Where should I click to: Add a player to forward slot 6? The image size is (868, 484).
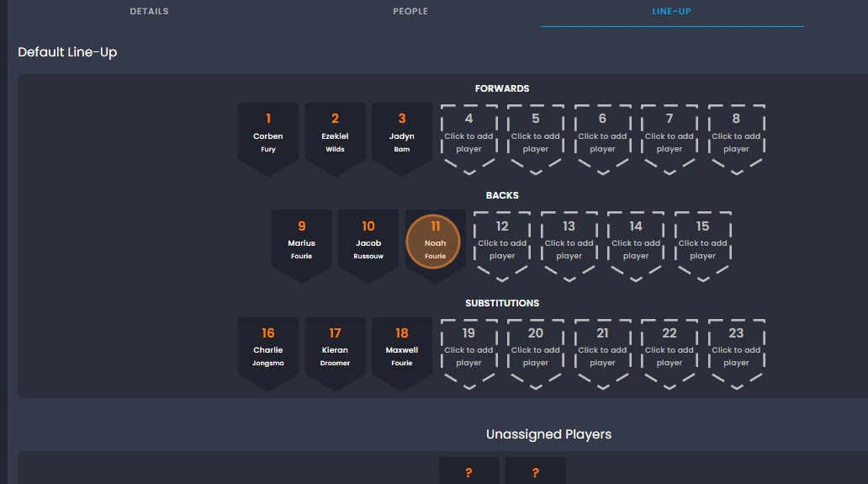point(602,139)
